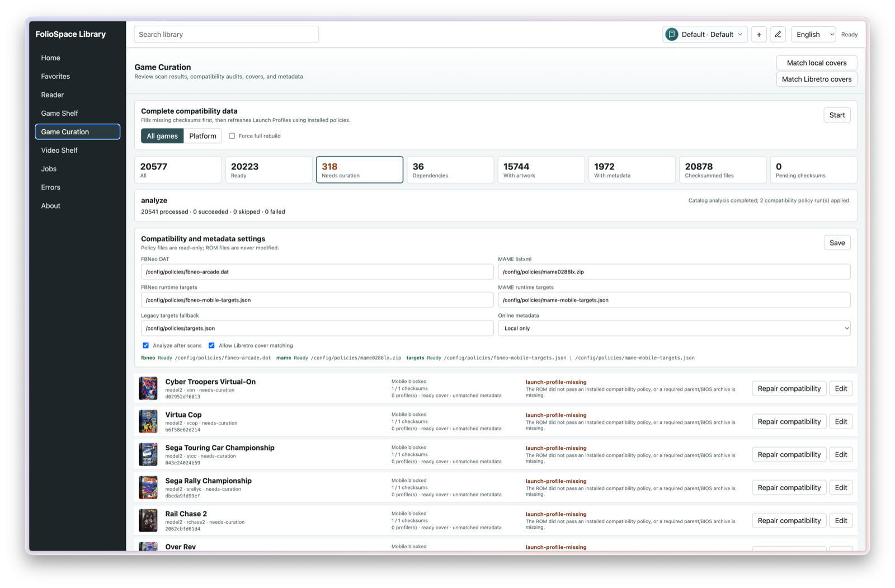Click Match Libretro covers button

[817, 79]
